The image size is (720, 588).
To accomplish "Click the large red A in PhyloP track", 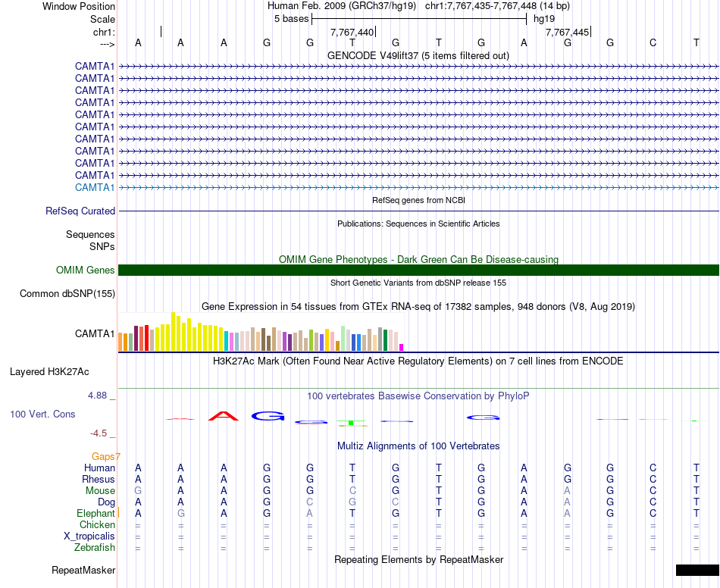I will [x=223, y=416].
